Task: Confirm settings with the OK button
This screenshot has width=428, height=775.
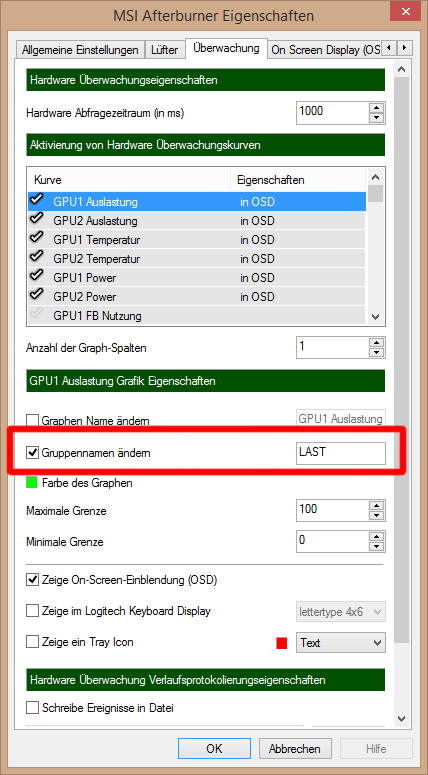Action: [x=214, y=748]
